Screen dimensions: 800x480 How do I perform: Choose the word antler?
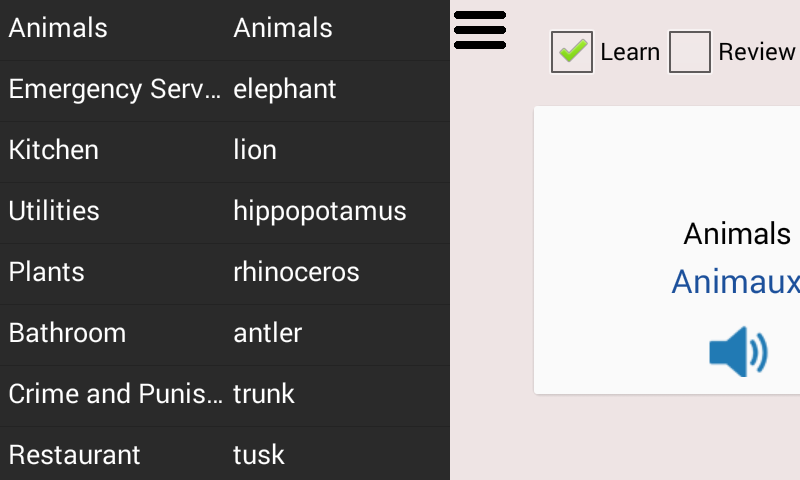[x=267, y=333]
